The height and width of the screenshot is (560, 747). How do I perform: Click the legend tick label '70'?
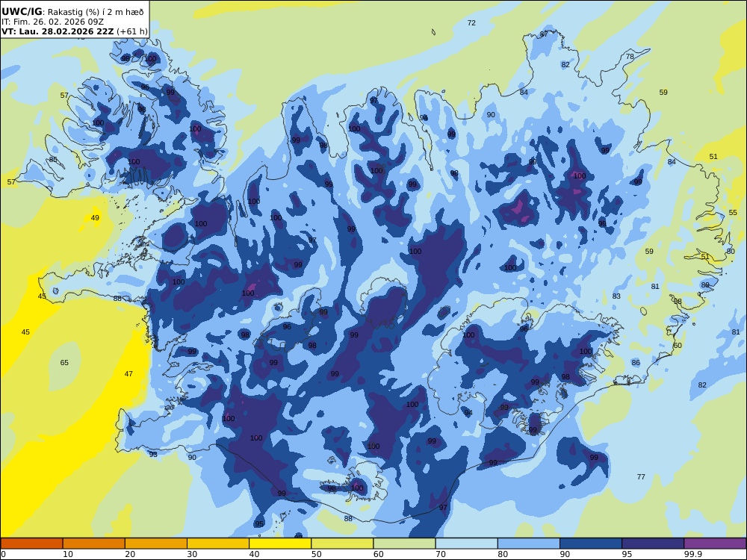pyautogui.click(x=441, y=554)
